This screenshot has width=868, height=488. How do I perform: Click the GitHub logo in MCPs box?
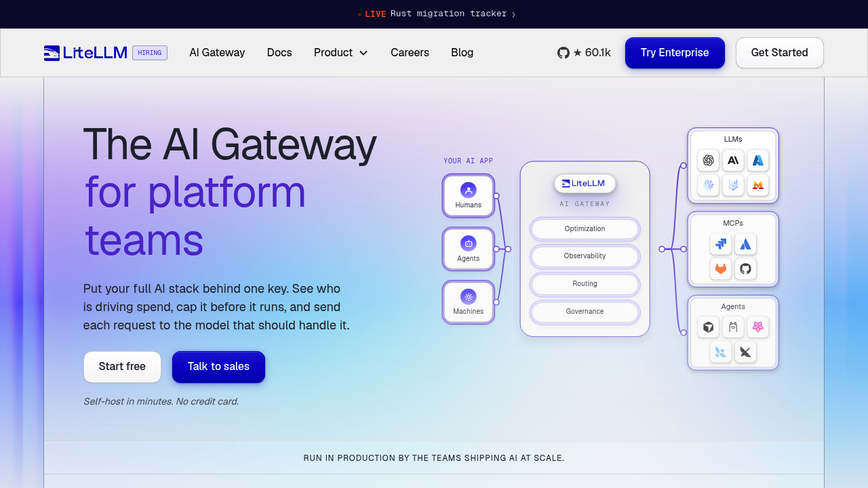[746, 269]
